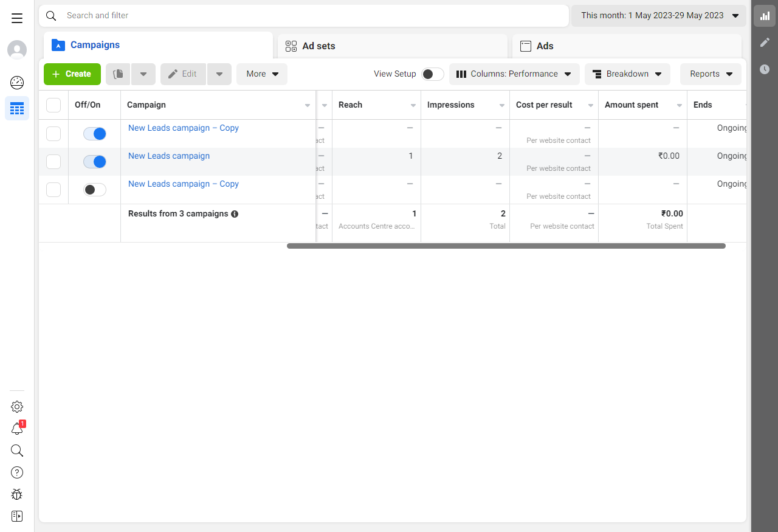Viewport: 778px width, 532px height.
Task: Tick checkbox for New Leads campaign row
Action: point(53,162)
